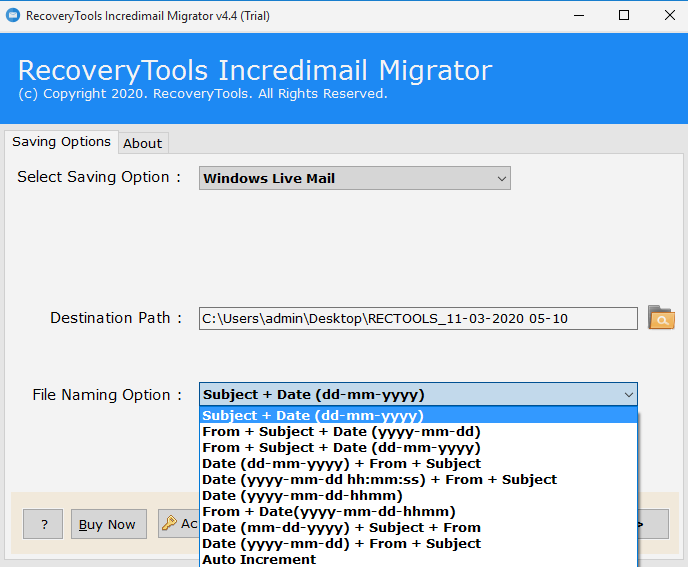Maximize the Incredimail Migrator window
Viewport: 688px width, 567px height.
624,15
